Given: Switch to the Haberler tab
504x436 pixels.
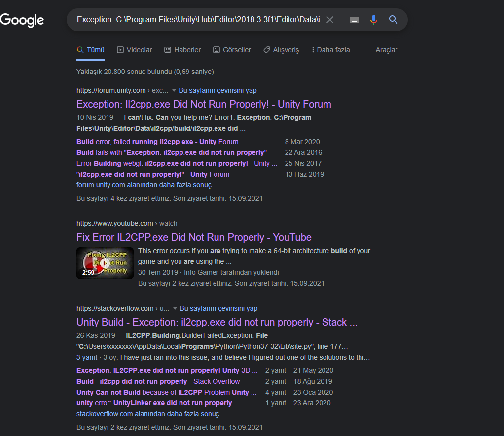Looking at the screenshot, I should click(182, 50).
